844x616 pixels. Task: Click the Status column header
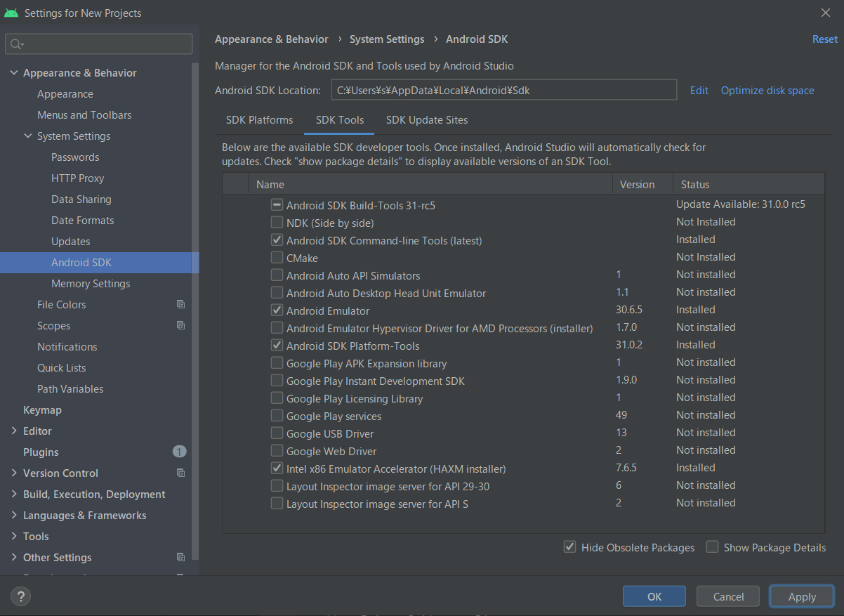(x=749, y=184)
